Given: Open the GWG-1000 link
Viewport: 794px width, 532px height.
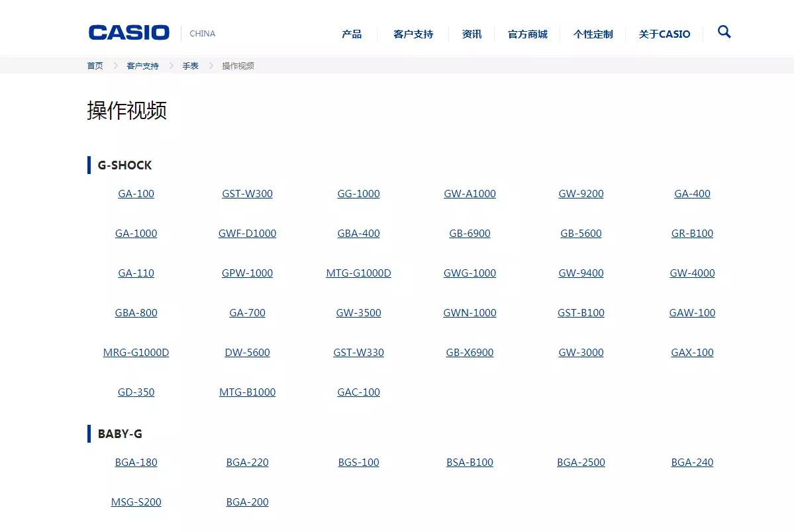Looking at the screenshot, I should pyautogui.click(x=470, y=273).
